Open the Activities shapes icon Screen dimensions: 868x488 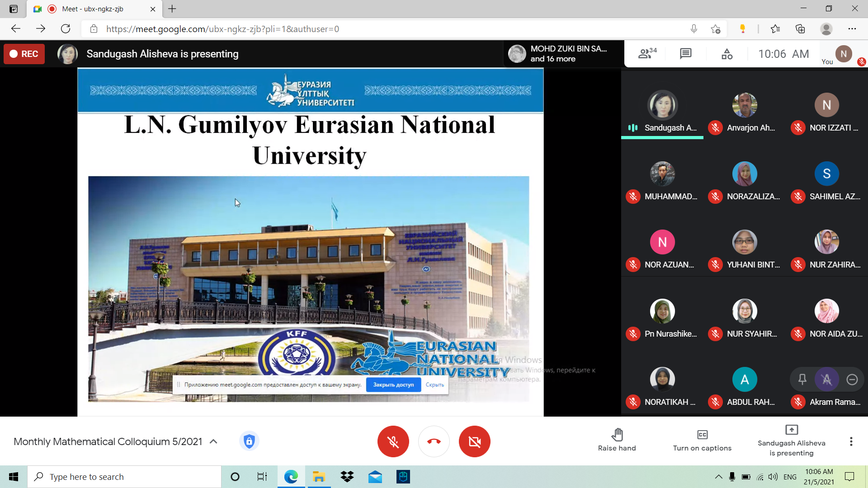tap(727, 54)
